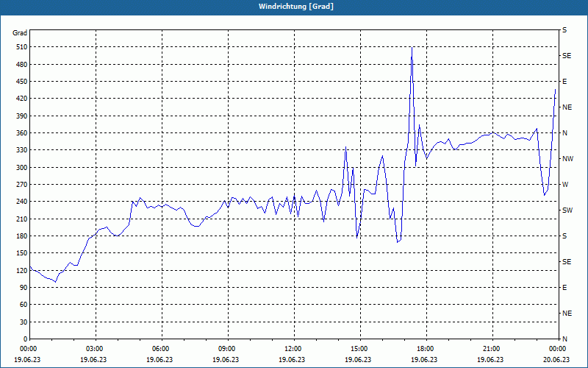Screen dimensions: 588x368
Task: Click the S compass label beside 180 gridline
Action: [x=564, y=236]
